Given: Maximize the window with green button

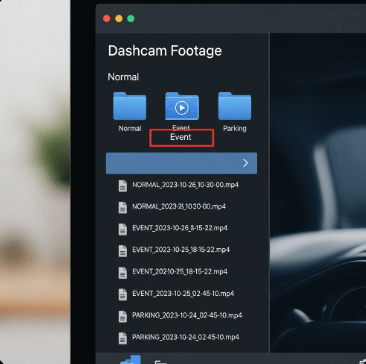Looking at the screenshot, I should pos(131,18).
